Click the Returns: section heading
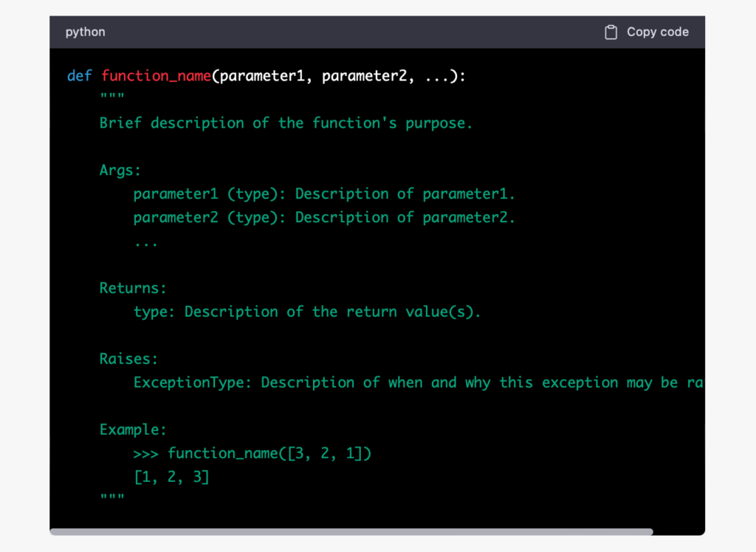This screenshot has width=756, height=552. click(x=133, y=288)
